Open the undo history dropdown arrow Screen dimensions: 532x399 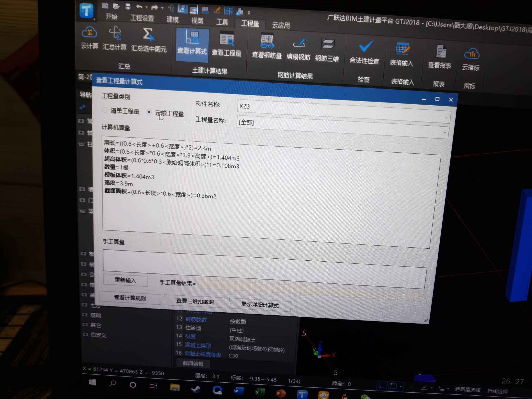[147, 7]
